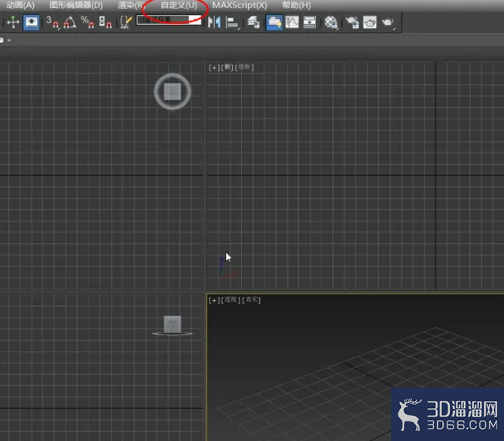Open the named selection sets dropdown field
This screenshot has width=504, height=441.
pyautogui.click(x=169, y=20)
